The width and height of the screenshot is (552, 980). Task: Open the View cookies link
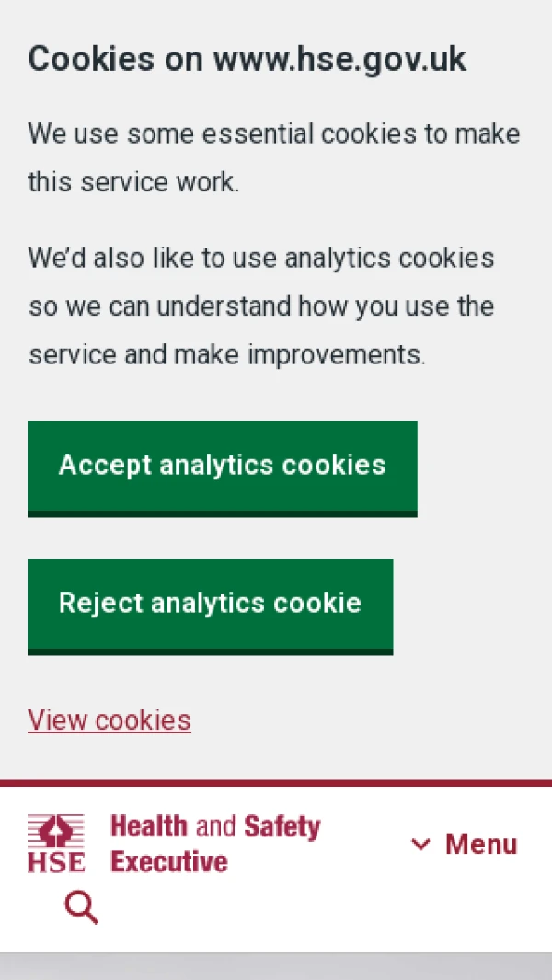(x=109, y=720)
